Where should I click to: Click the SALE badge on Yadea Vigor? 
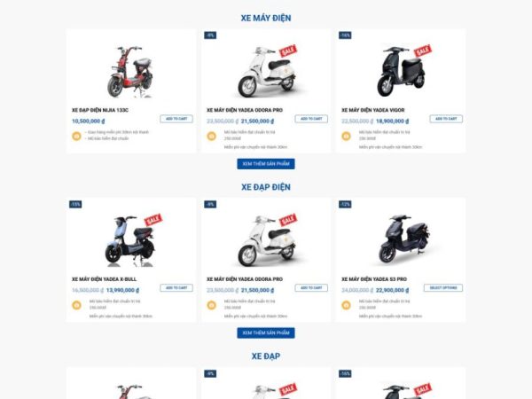422,51
